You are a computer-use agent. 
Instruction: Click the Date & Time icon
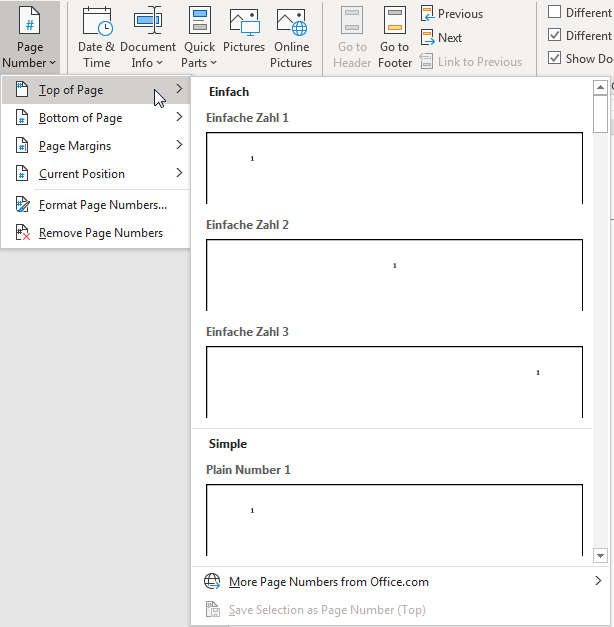coord(97,20)
